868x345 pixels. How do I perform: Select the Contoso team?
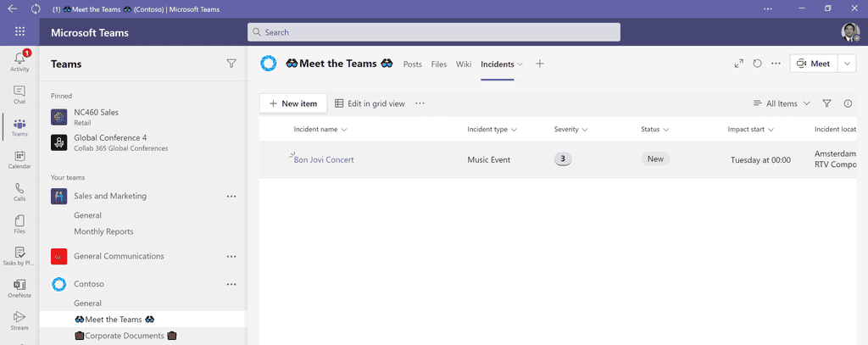(x=89, y=284)
